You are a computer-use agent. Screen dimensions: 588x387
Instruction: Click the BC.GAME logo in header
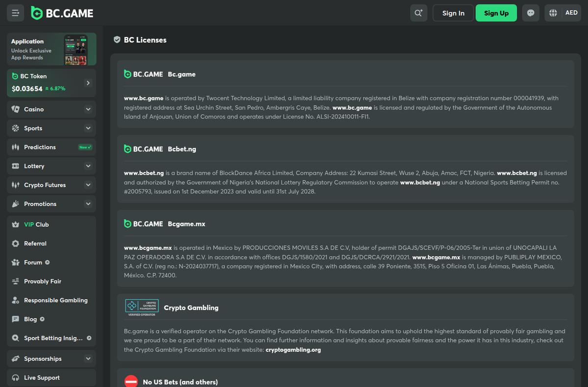[62, 13]
